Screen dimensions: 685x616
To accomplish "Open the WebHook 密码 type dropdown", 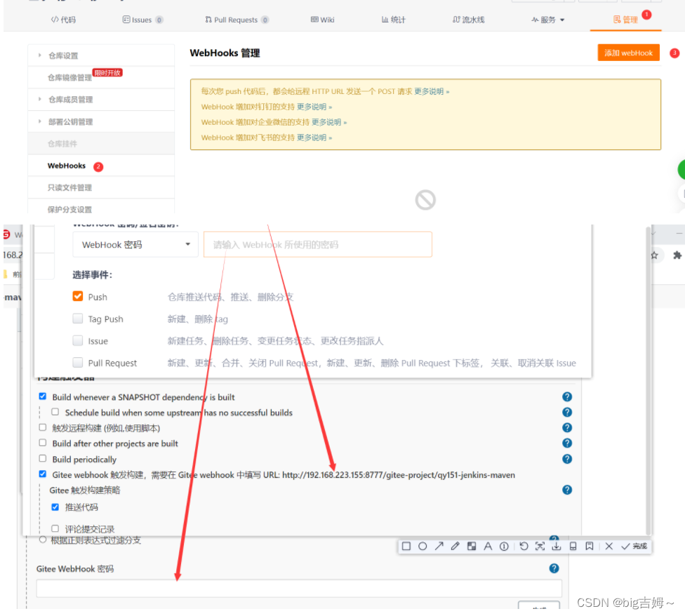I will (x=135, y=244).
